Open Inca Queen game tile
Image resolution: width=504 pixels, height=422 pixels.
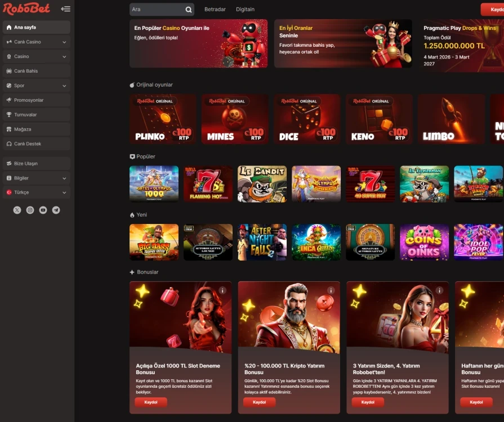(x=316, y=242)
